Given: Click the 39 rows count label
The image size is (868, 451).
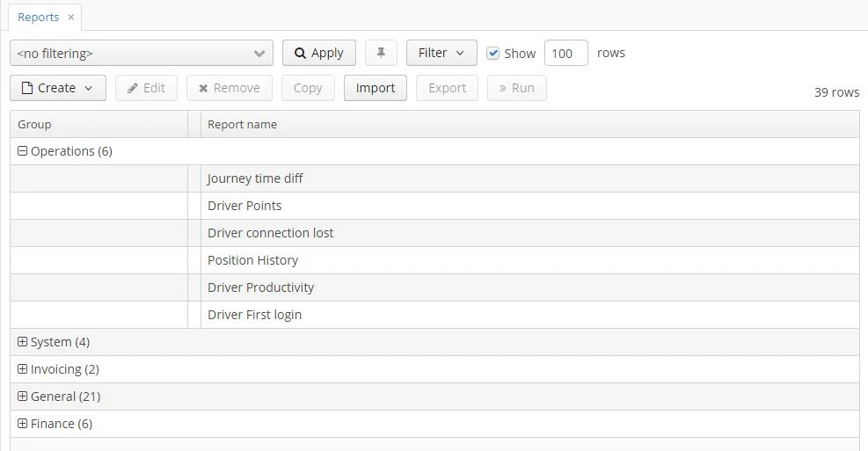Looking at the screenshot, I should (x=836, y=92).
